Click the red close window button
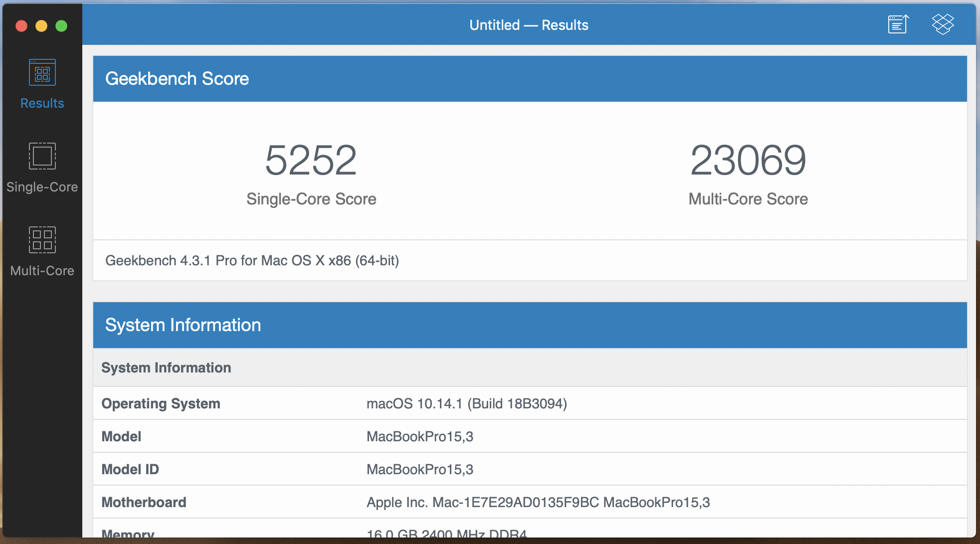The width and height of the screenshot is (980, 544). 21,26
